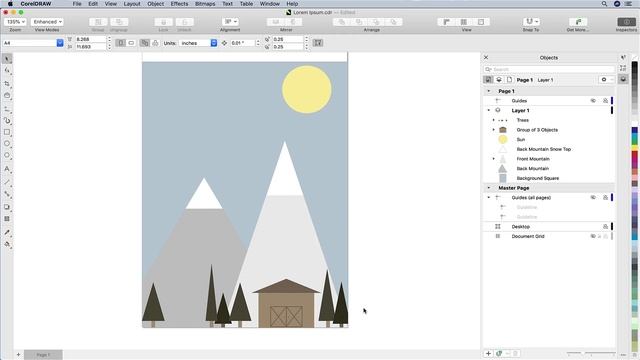Close the Objects panel
The image size is (640, 360).
click(x=486, y=58)
